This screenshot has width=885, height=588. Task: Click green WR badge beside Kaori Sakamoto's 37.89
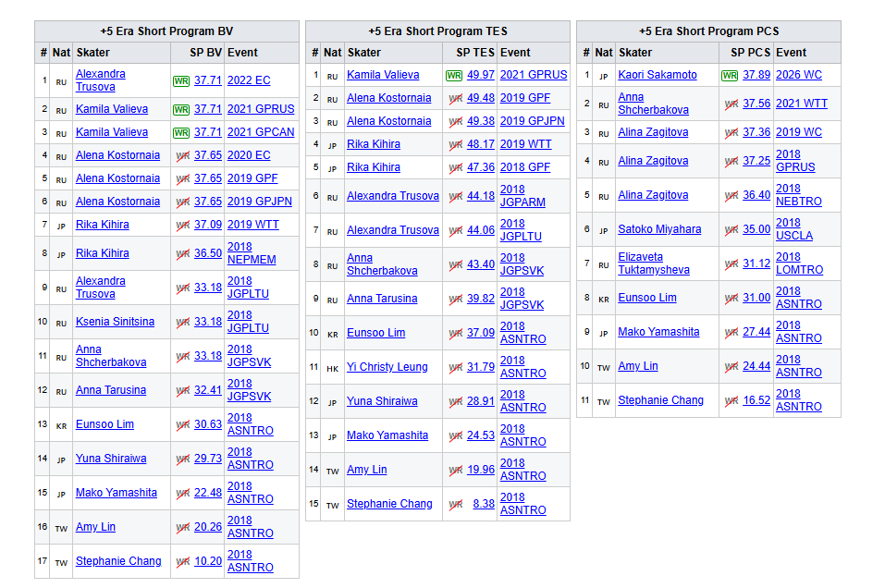(x=729, y=75)
